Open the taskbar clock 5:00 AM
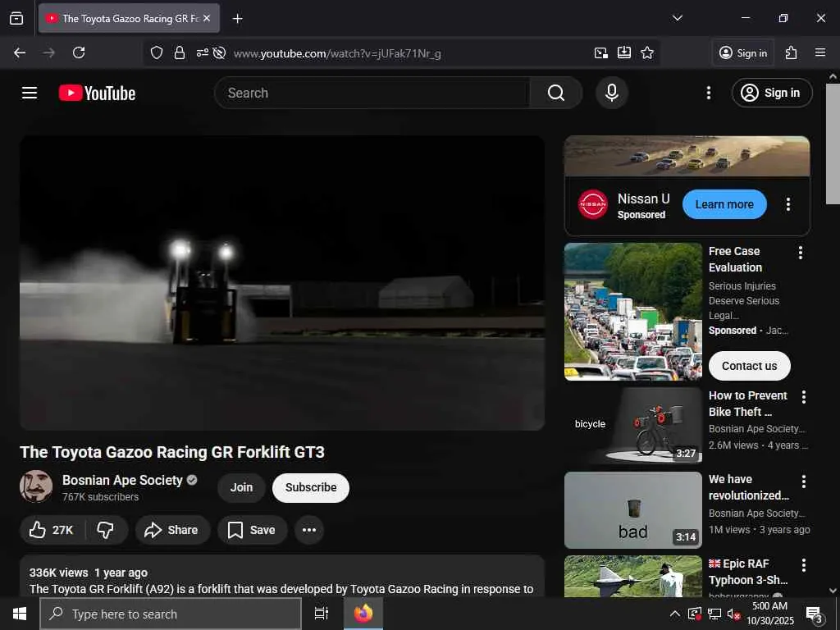The image size is (840, 630). coord(769,606)
